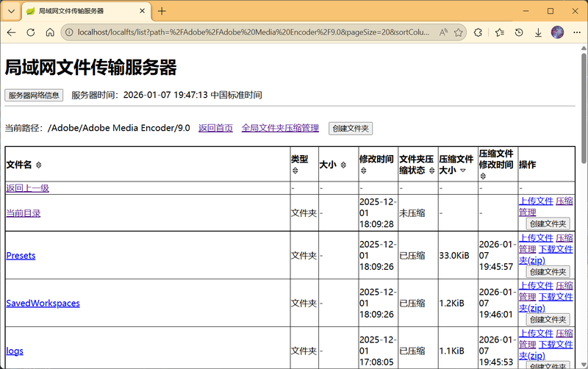Image resolution: width=588 pixels, height=369 pixels.
Task: Click 创建文件夹 in 当前目录 row
Action: click(x=548, y=224)
